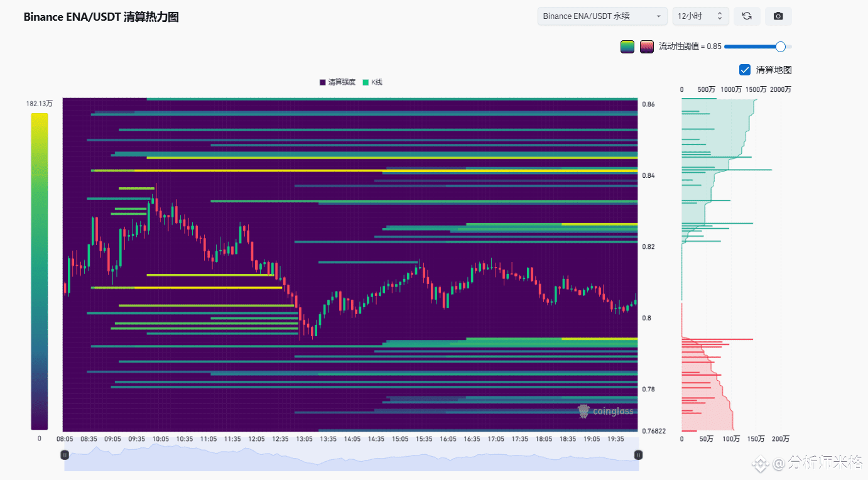Open the 12小时 time range selector
This screenshot has width=868, height=480.
pyautogui.click(x=701, y=16)
